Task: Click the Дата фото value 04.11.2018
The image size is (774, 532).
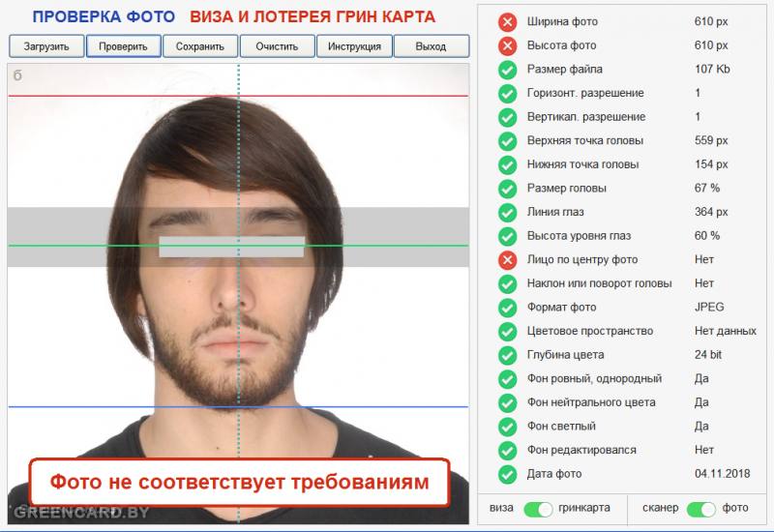Action: 722,474
